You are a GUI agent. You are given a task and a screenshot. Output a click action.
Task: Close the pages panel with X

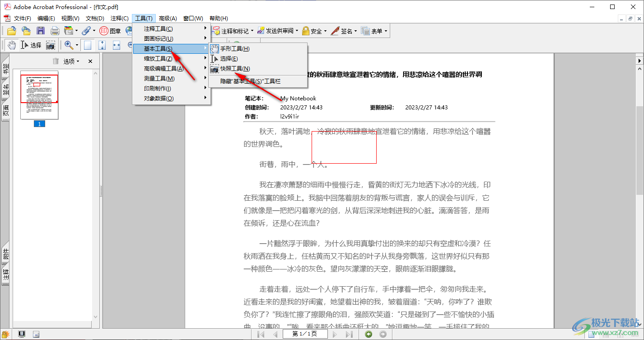click(90, 61)
